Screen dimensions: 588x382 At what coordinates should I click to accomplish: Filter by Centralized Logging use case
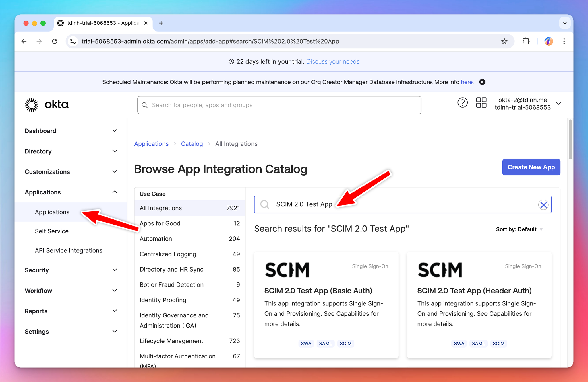pyautogui.click(x=190, y=254)
